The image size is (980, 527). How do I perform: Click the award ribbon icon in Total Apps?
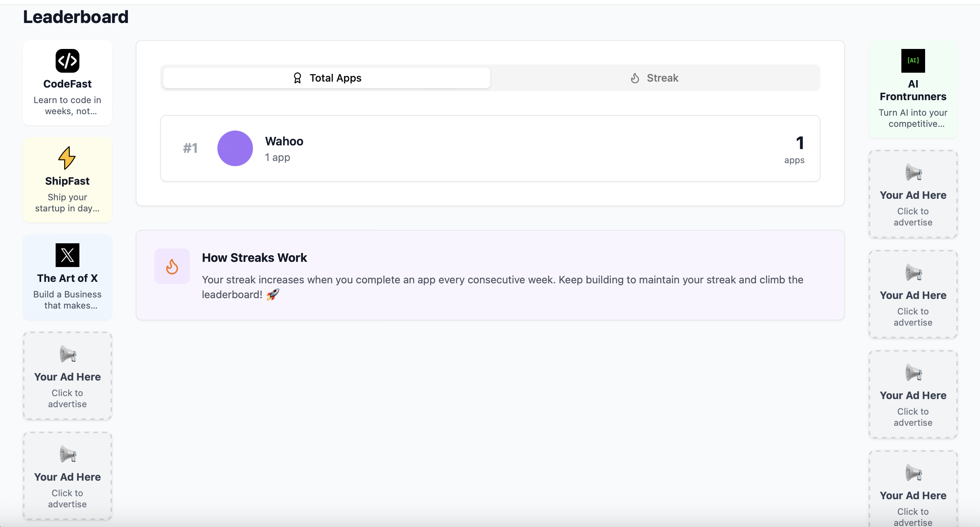tap(297, 78)
